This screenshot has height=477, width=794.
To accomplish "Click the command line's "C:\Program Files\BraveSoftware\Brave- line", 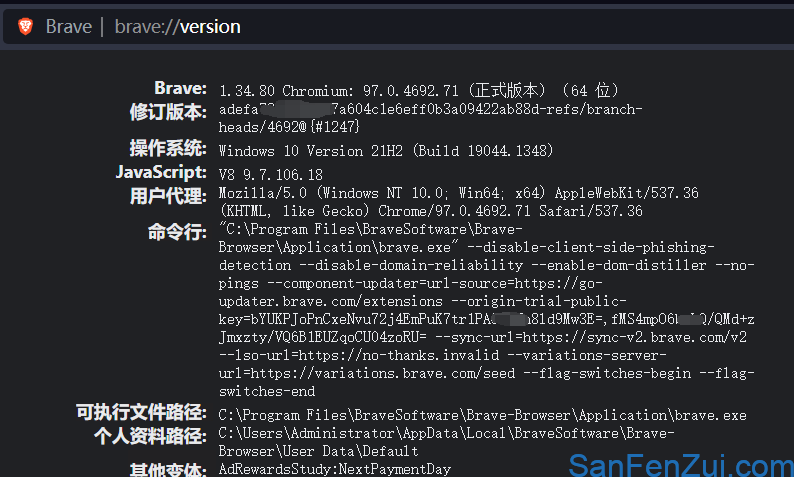I will (x=371, y=229).
